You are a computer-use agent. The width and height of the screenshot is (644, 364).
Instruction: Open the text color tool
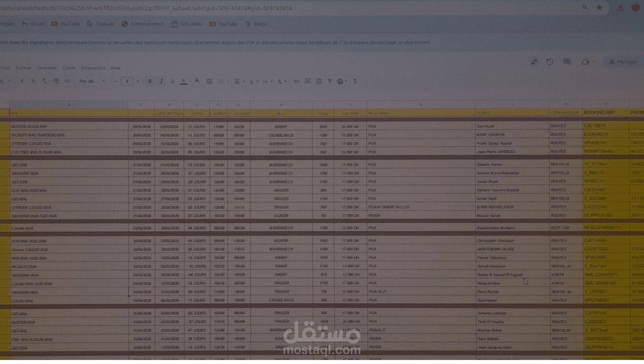pos(184,81)
